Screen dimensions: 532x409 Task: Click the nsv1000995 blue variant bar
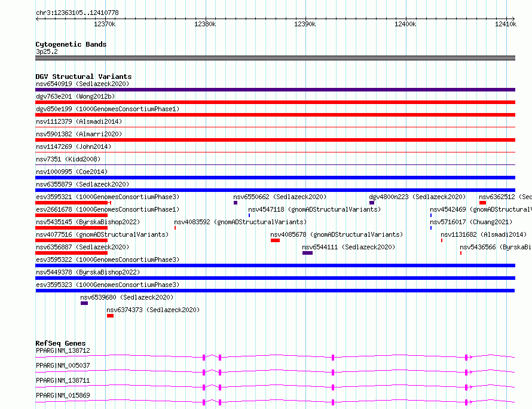(x=275, y=178)
